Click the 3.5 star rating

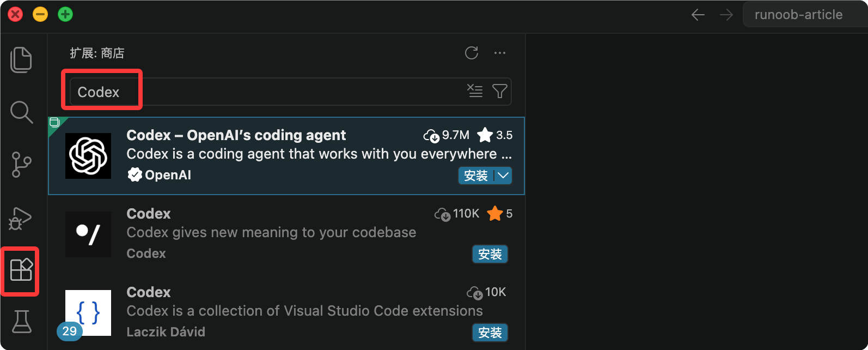[495, 135]
